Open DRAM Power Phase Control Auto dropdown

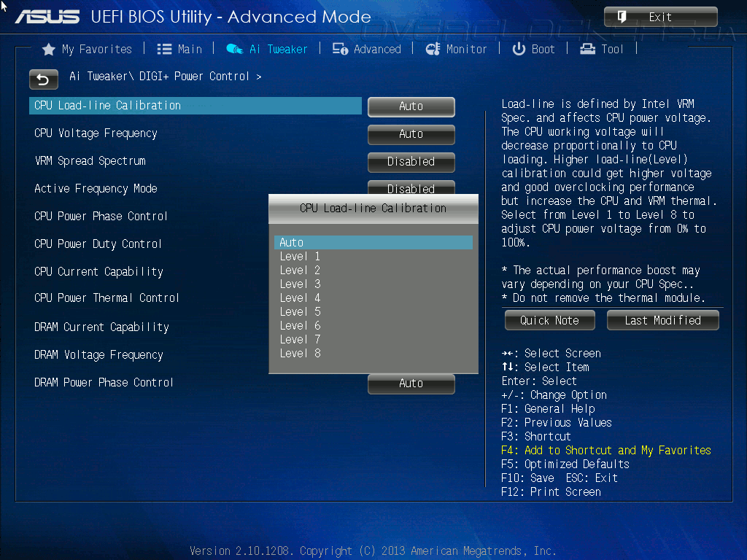[x=411, y=384]
